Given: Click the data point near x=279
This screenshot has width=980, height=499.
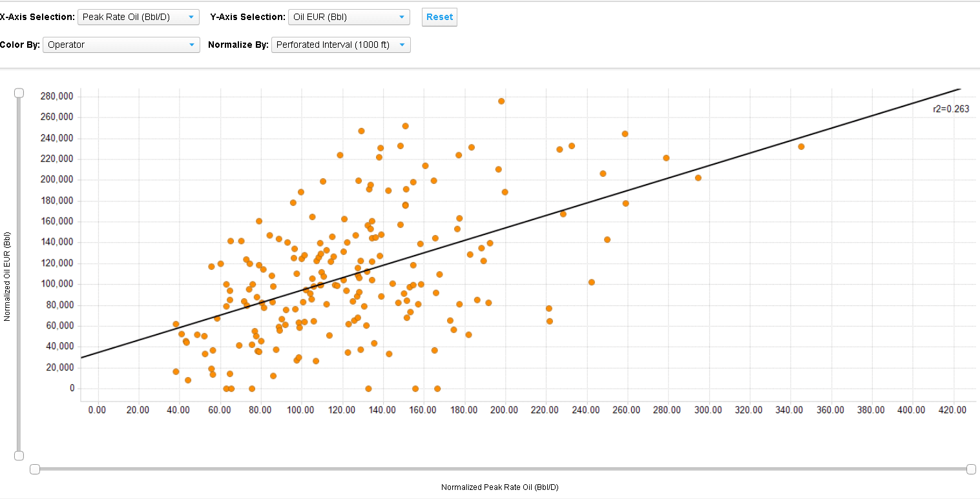Looking at the screenshot, I should (x=666, y=158).
